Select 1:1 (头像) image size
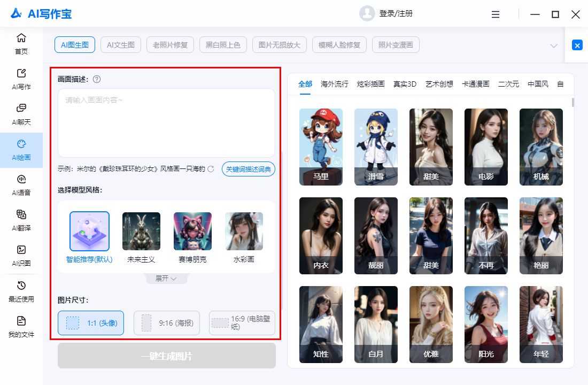Viewport: 588px width, 385px height. click(91, 323)
